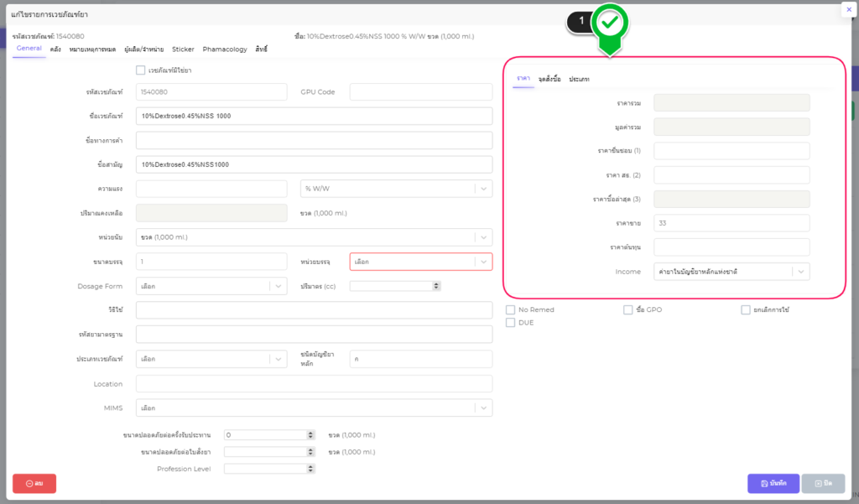Toggle the ยกเลิกการใช้ checkbox

point(745,310)
